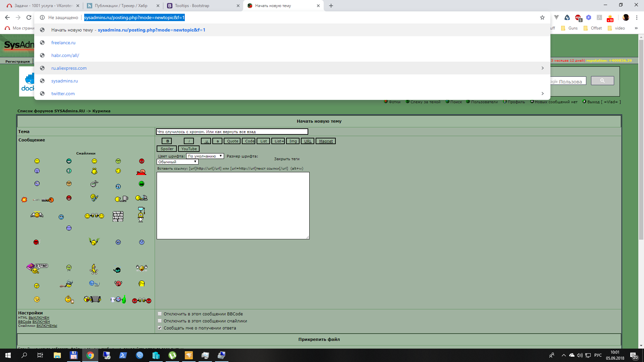
Task: Insert the brick wall smiley
Action: coord(118,216)
